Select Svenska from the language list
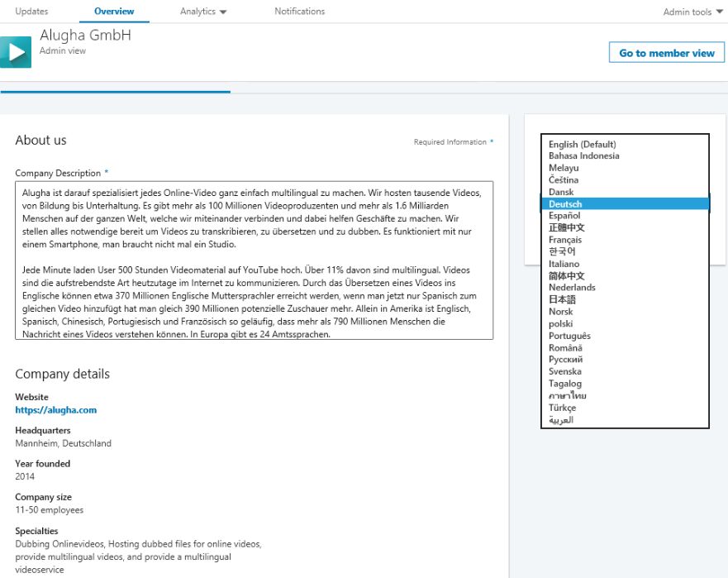Image resolution: width=728 pixels, height=578 pixels. coord(625,371)
